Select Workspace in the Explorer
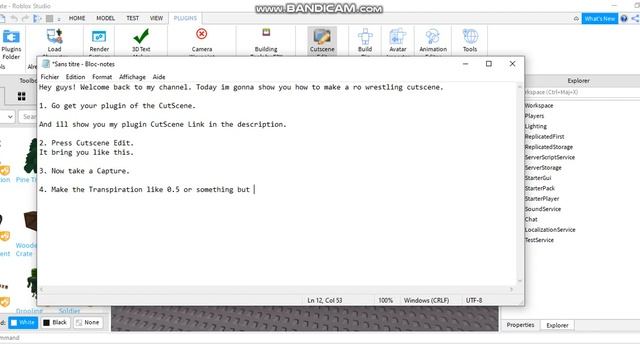 (539, 105)
